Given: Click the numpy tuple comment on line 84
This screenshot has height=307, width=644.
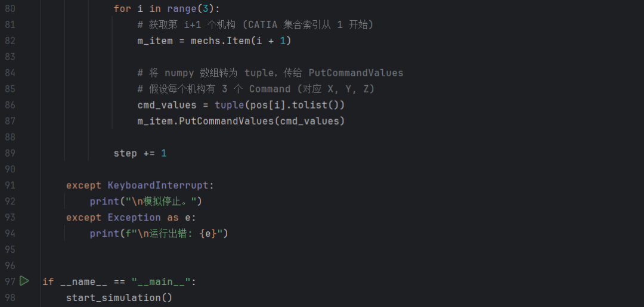Looking at the screenshot, I should click(x=270, y=73).
